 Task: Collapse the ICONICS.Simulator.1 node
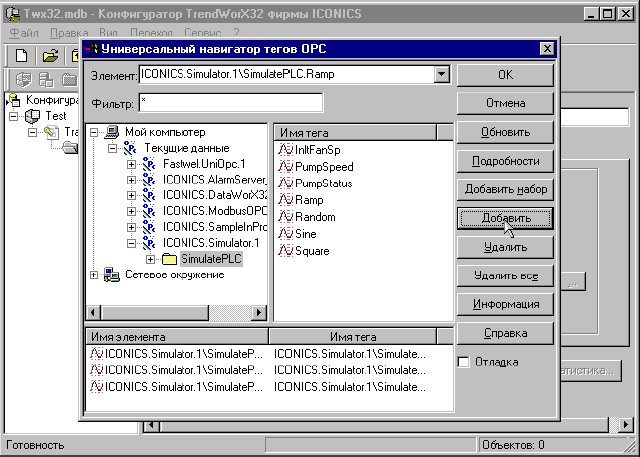(x=131, y=244)
